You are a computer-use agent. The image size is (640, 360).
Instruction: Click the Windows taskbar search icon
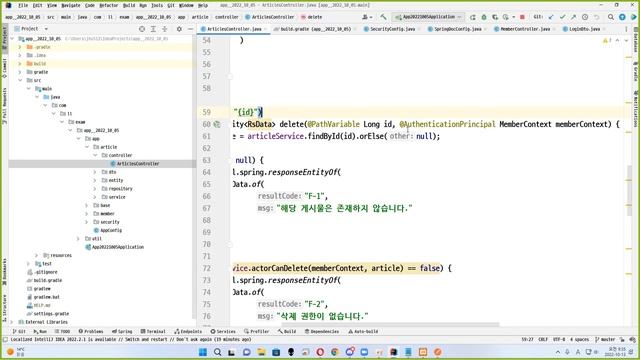pyautogui.click(x=217, y=352)
